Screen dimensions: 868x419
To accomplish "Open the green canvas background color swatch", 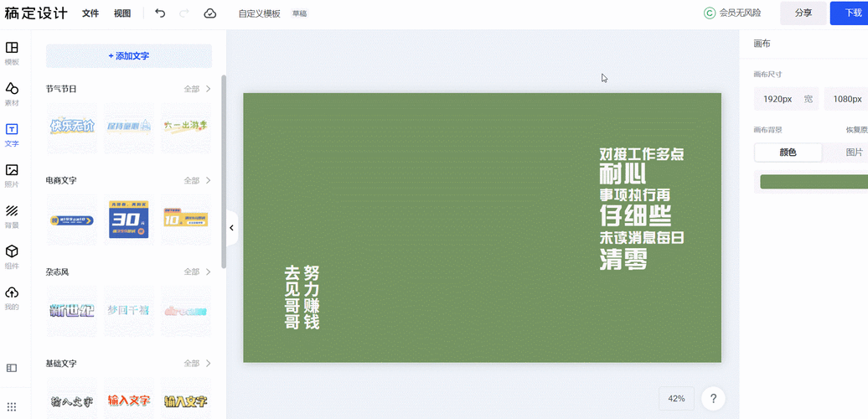I will pos(814,182).
